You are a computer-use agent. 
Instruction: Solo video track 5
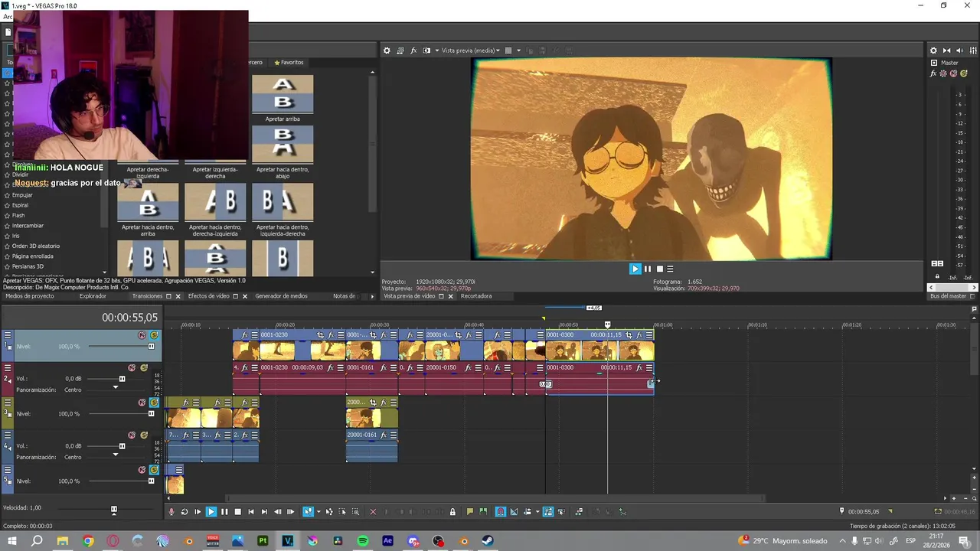click(154, 470)
